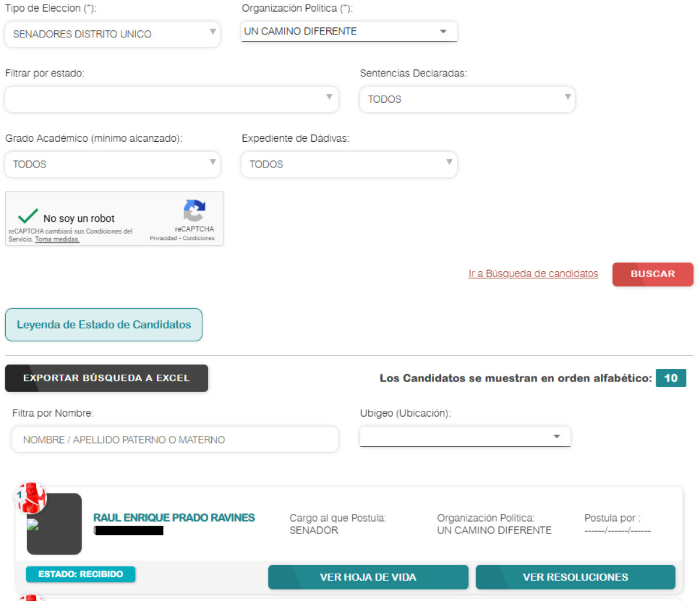Click the Toma medidas link

tap(57, 239)
